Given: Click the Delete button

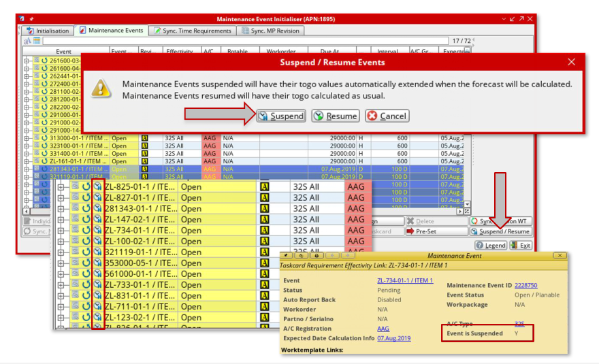Looking at the screenshot, I should [436, 221].
